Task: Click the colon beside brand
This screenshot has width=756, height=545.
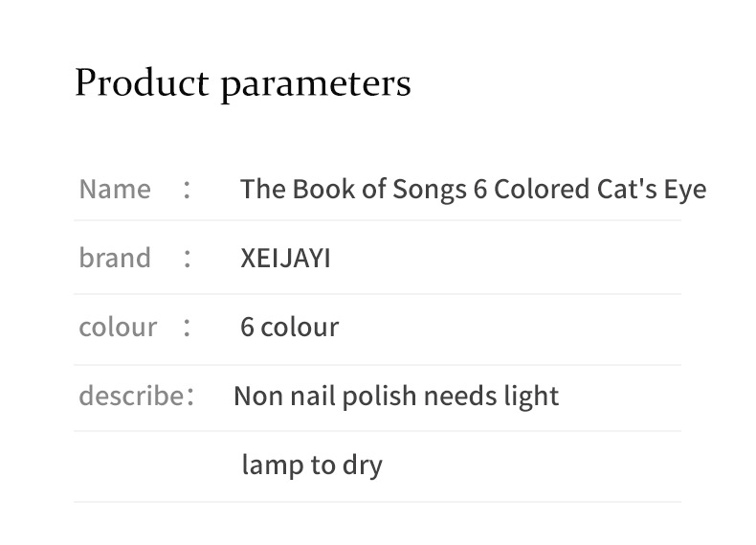Action: [188, 258]
